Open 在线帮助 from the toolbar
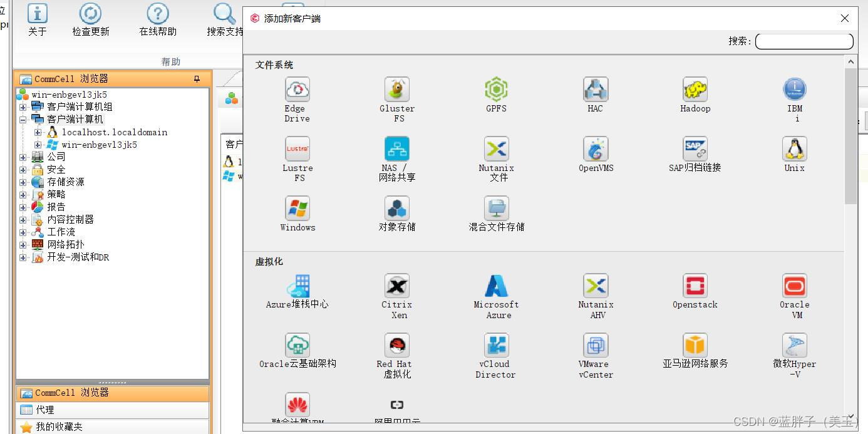Image resolution: width=868 pixels, height=434 pixels. click(158, 19)
